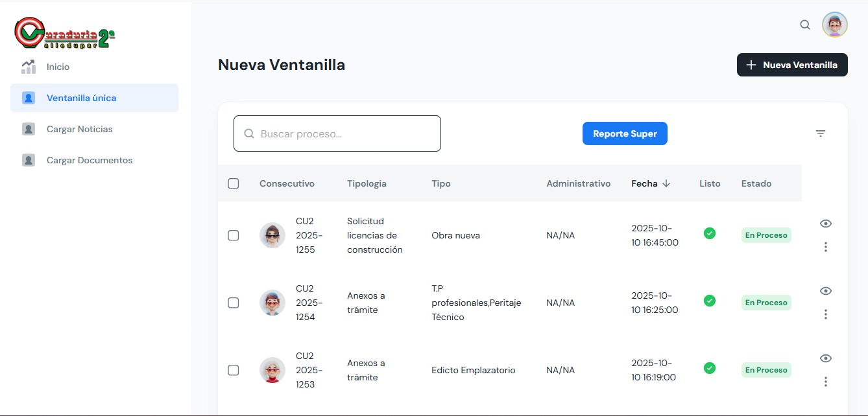Navigate to Cargar Documentos
868x416 pixels.
(89, 160)
